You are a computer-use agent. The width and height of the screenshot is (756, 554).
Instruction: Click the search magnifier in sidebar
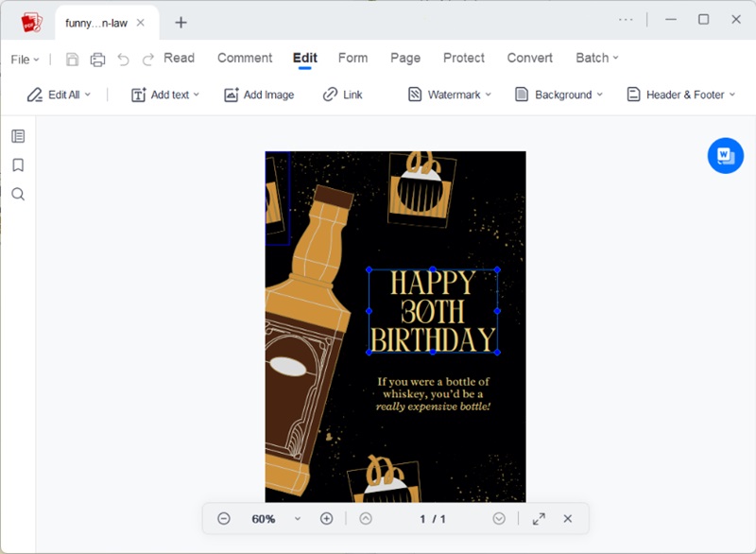point(18,194)
